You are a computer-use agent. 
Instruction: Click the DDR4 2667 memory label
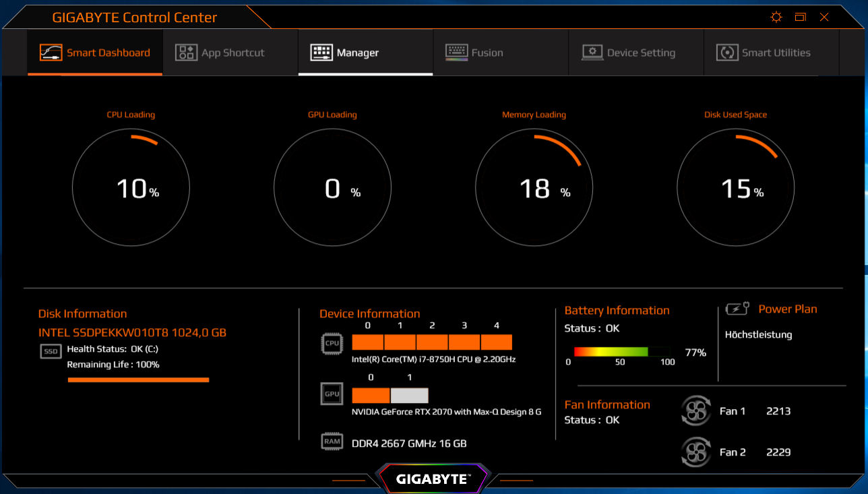(x=409, y=443)
